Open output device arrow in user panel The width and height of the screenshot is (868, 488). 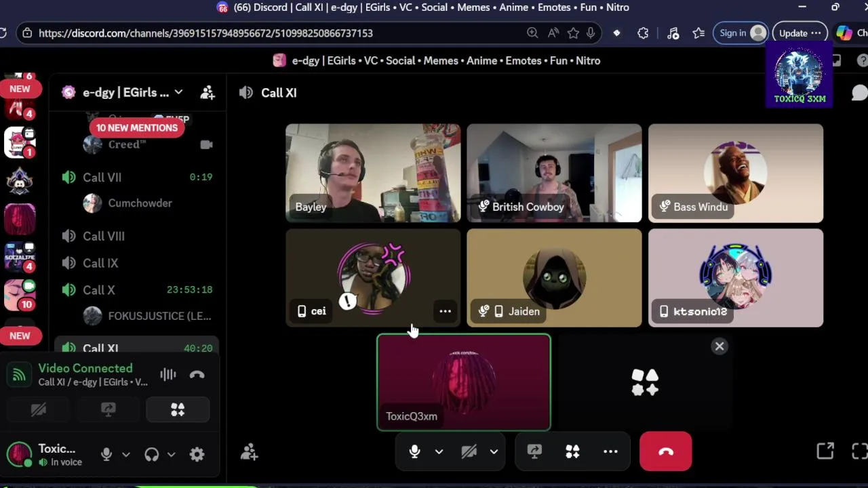pos(171,455)
